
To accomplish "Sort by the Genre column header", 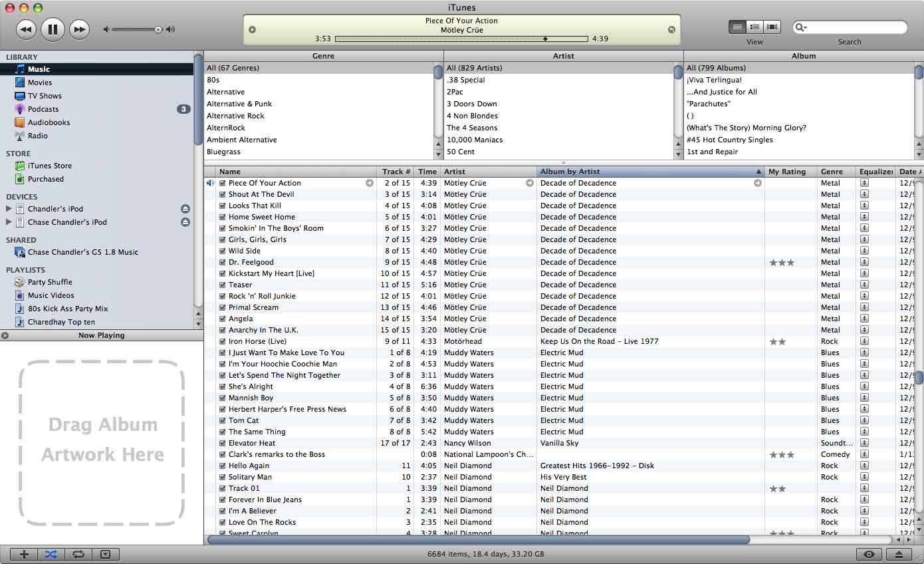I will [x=836, y=172].
